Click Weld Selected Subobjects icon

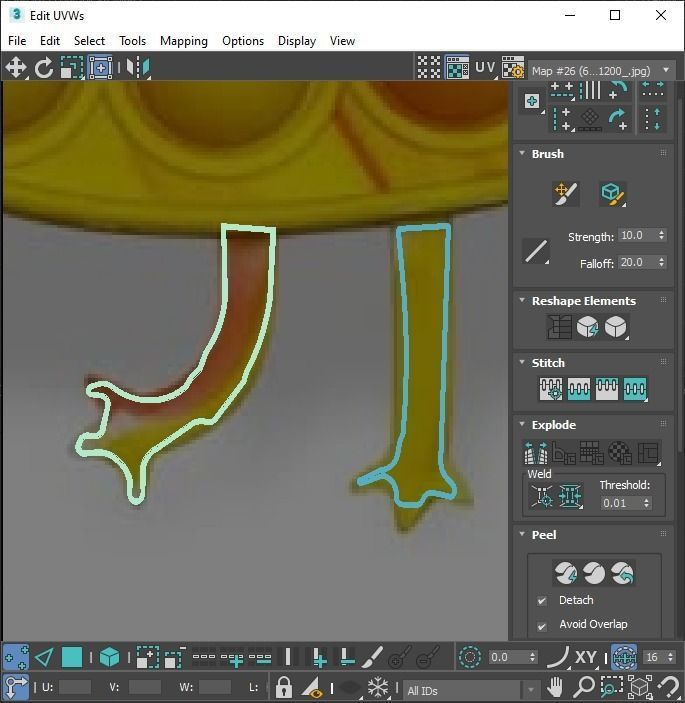570,496
